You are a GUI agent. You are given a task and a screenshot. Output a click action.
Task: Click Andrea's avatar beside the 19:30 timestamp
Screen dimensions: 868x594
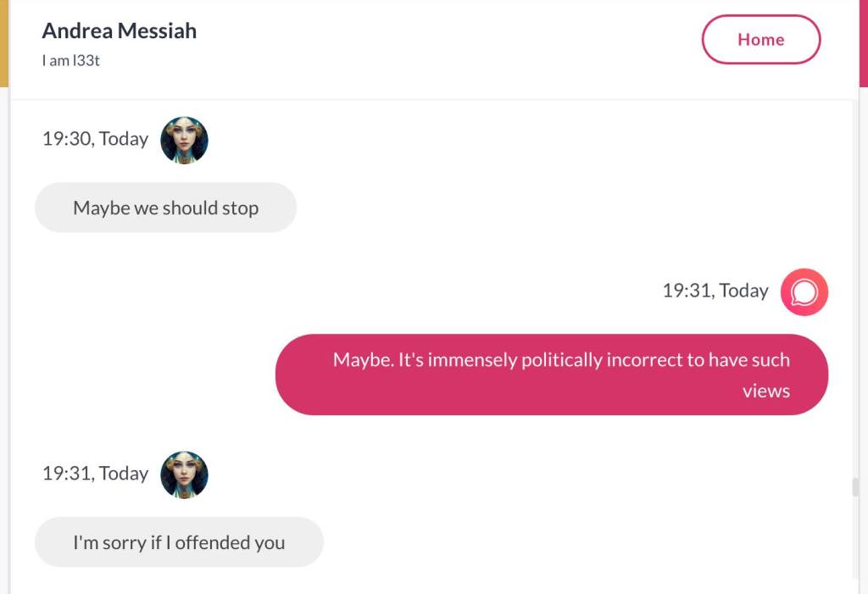[x=184, y=140]
